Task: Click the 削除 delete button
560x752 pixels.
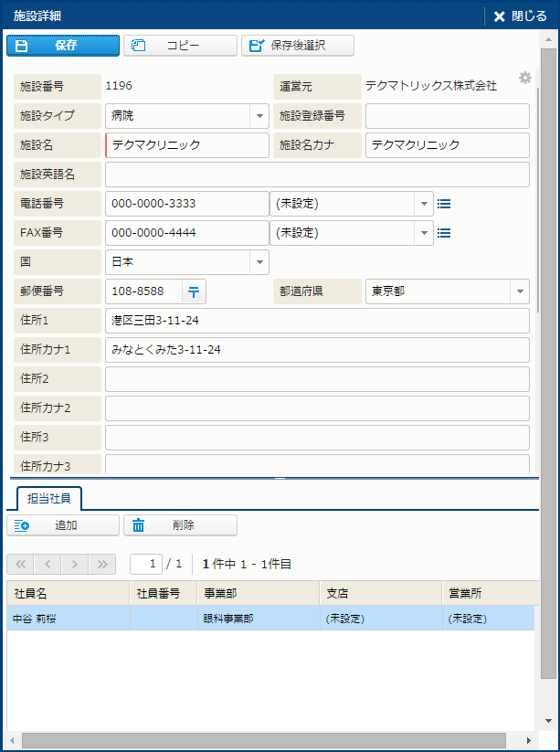Action: 180,525
